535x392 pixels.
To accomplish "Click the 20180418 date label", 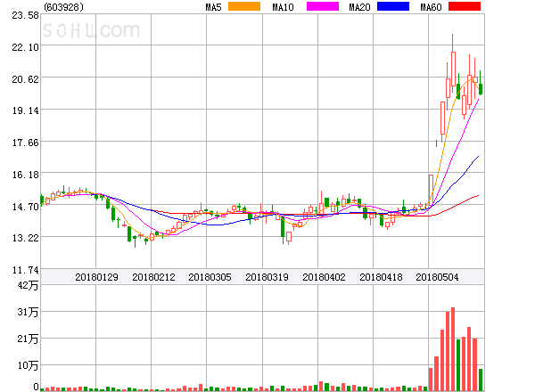I will pos(381,277).
